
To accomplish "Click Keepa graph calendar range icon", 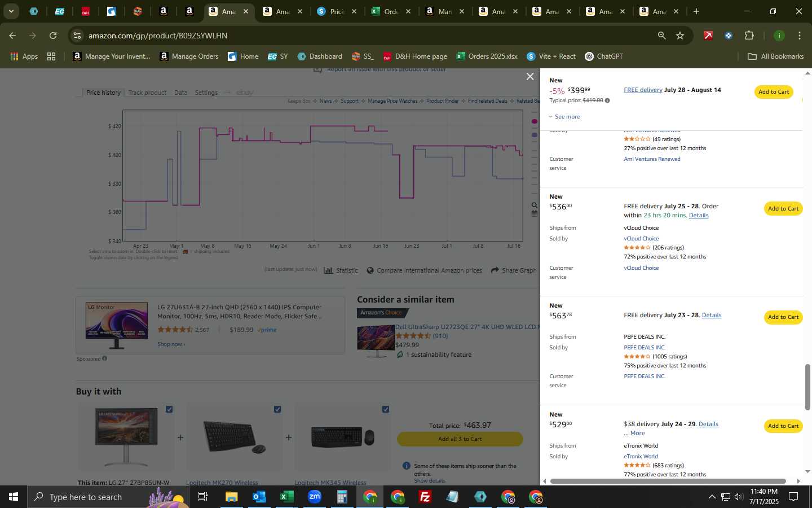I will [x=535, y=213].
